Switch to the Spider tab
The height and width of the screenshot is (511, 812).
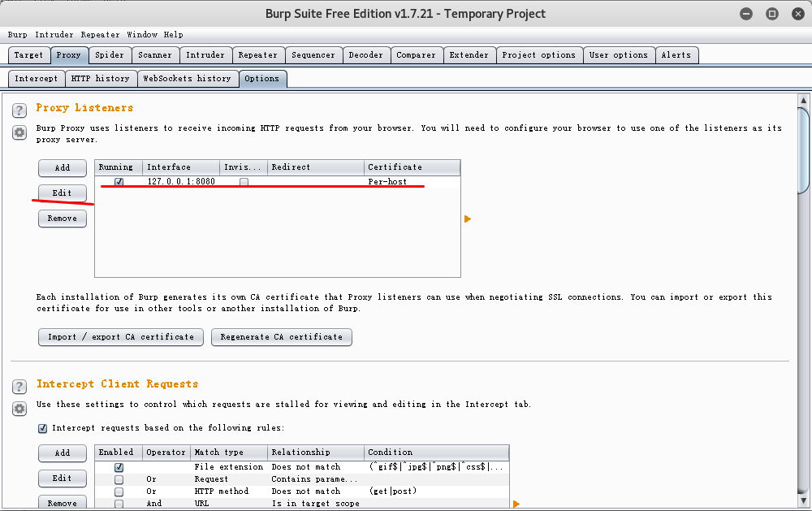[x=110, y=55]
